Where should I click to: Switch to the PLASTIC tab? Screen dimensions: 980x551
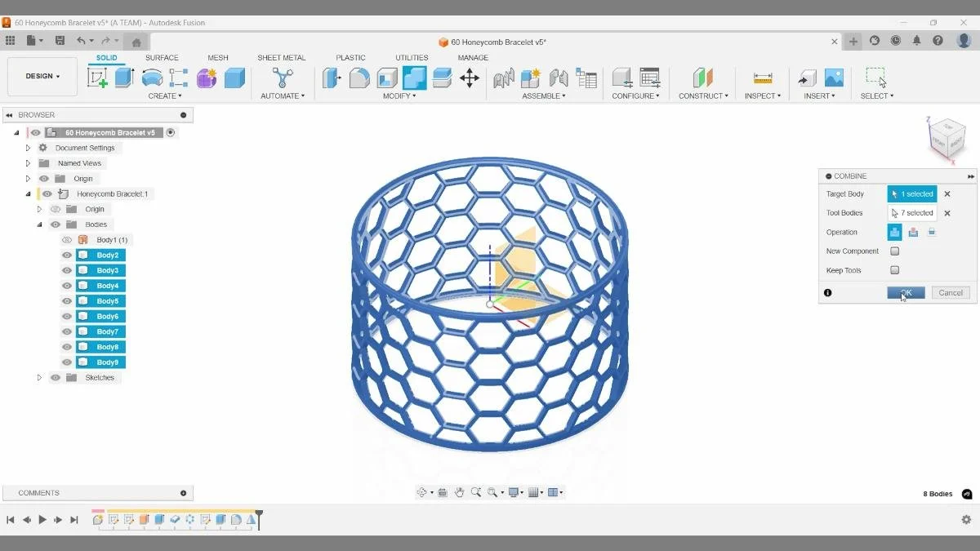tap(350, 58)
